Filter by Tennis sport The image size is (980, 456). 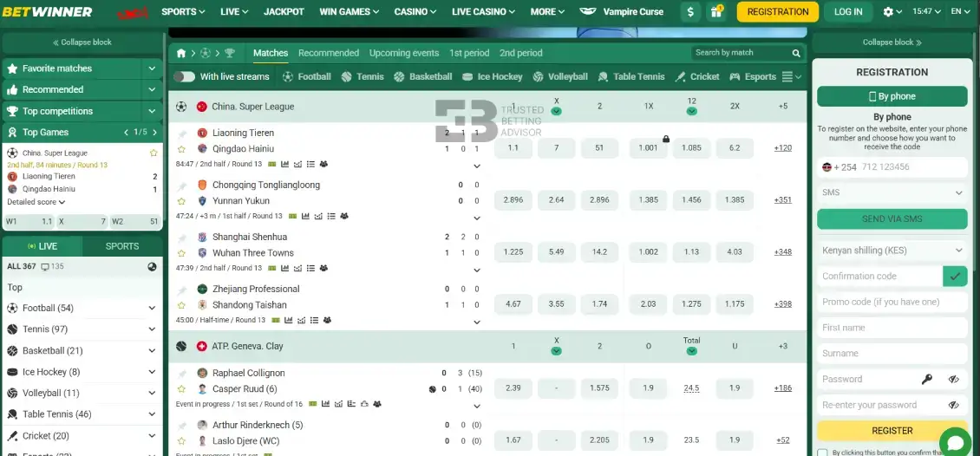tap(363, 77)
